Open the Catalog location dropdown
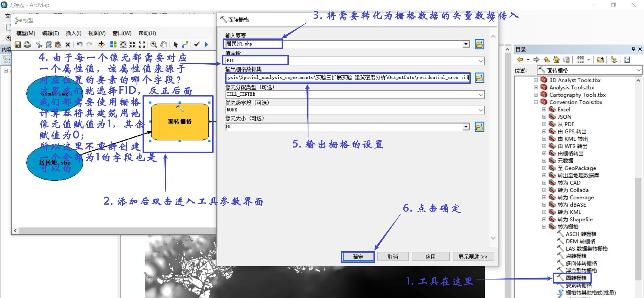 [639, 70]
